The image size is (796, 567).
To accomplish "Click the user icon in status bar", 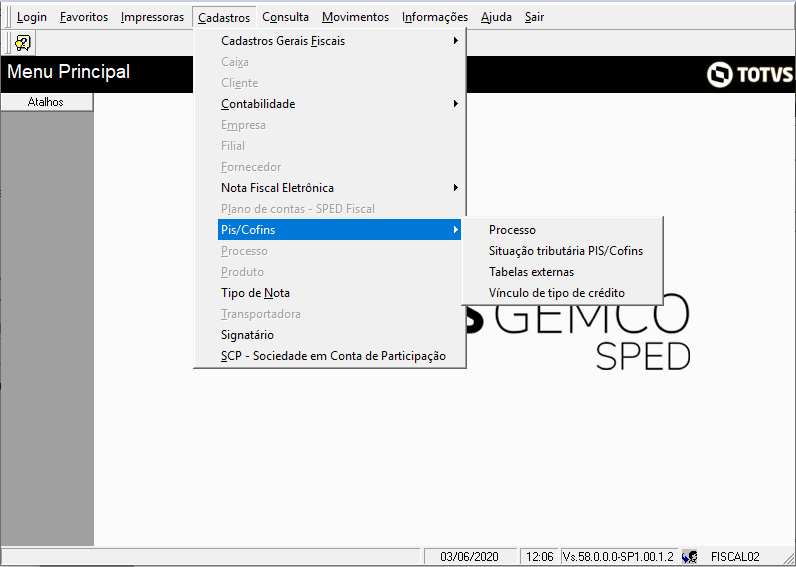I will [x=689, y=556].
